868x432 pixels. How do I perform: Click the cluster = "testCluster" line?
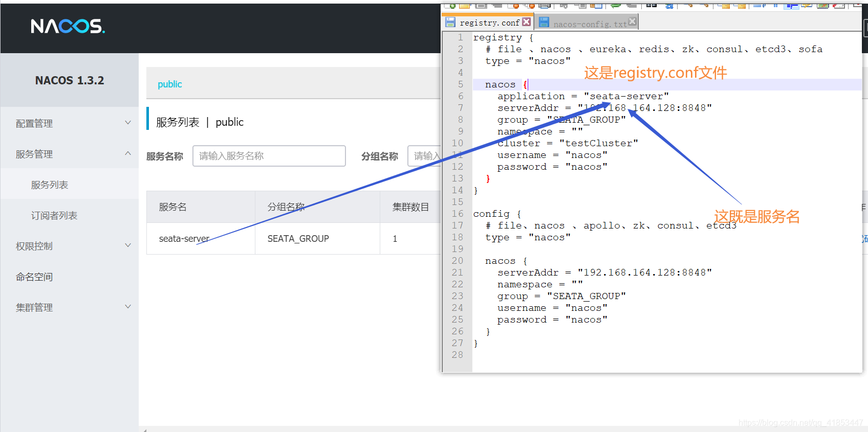tap(568, 143)
